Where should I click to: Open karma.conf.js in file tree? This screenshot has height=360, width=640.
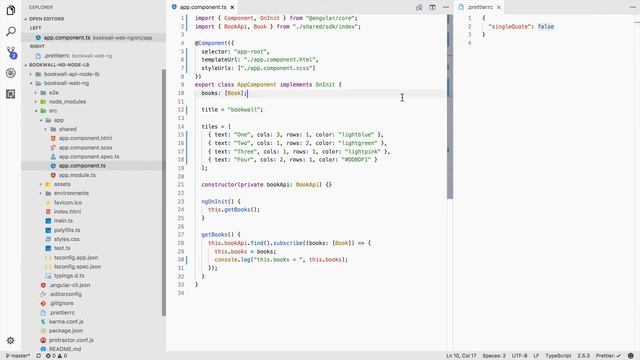coord(66,322)
